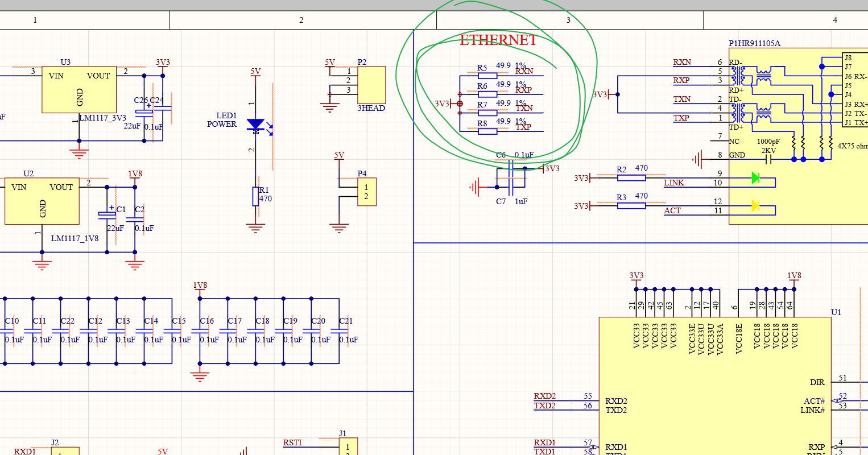Screen dimensions: 868x455
Task: Select the U1 designator label
Action: click(836, 312)
